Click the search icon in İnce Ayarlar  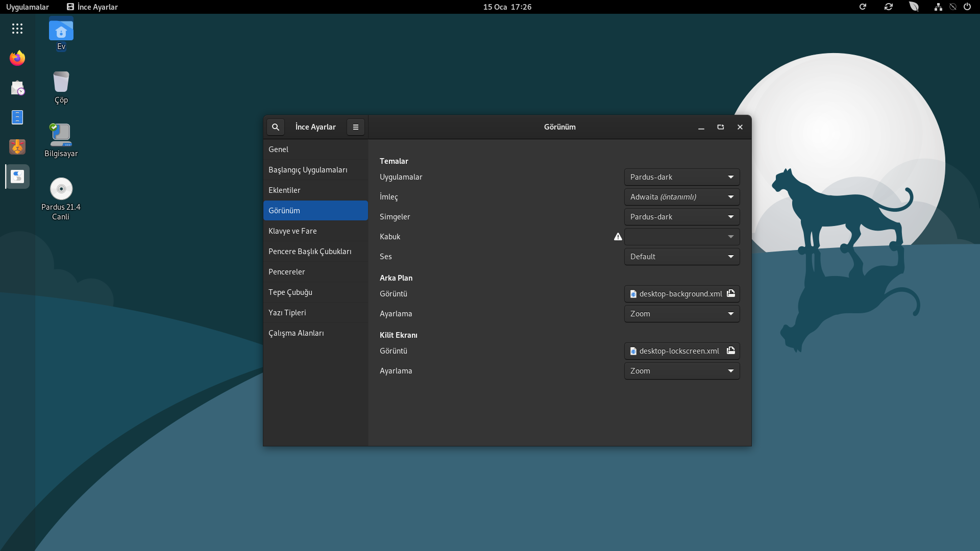[x=276, y=127]
